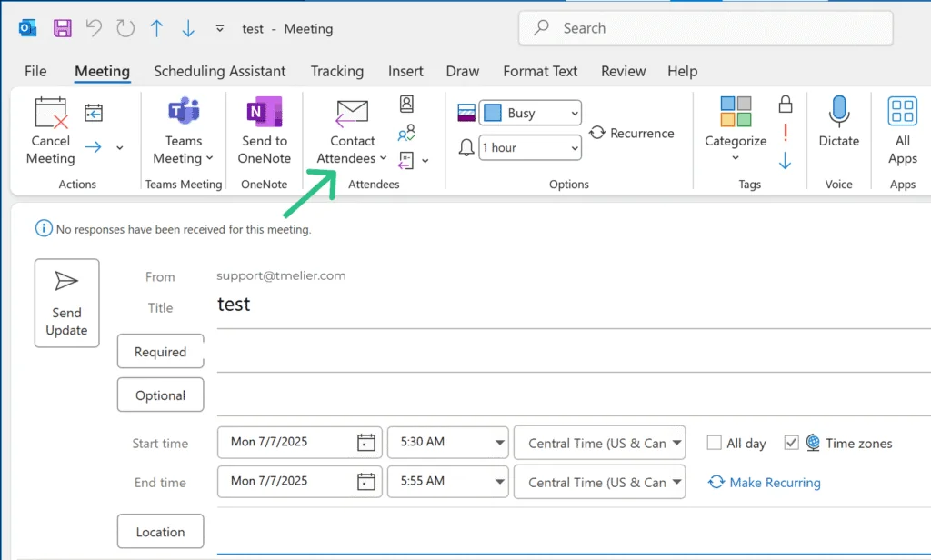Viewport: 931px width, 560px height.
Task: Click the Forward arrow in Actions group
Action: click(94, 146)
